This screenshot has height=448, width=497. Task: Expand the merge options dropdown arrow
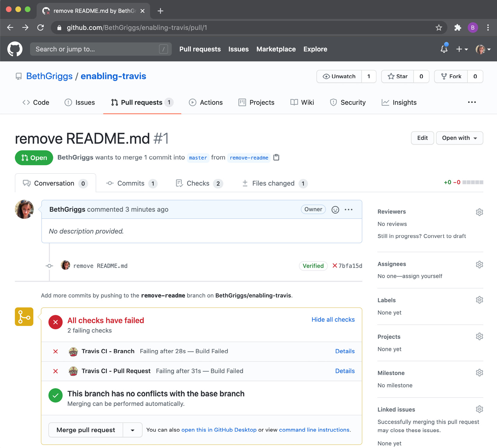[132, 430]
